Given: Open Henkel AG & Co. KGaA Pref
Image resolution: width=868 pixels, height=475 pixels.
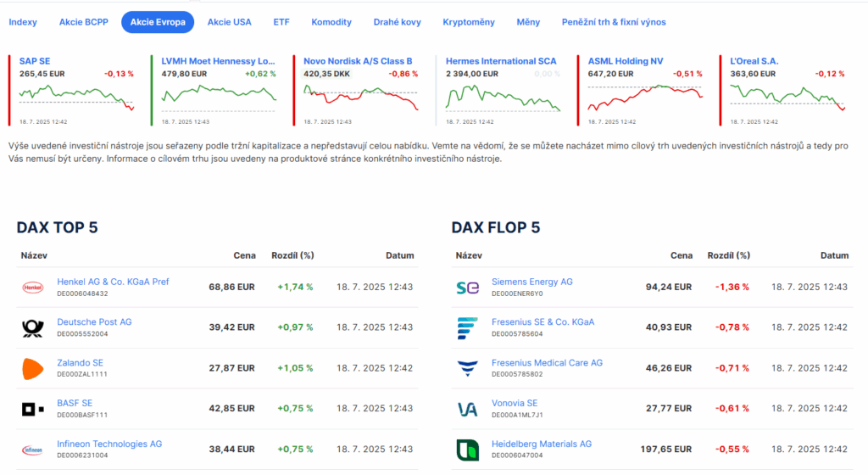Looking at the screenshot, I should point(113,282).
